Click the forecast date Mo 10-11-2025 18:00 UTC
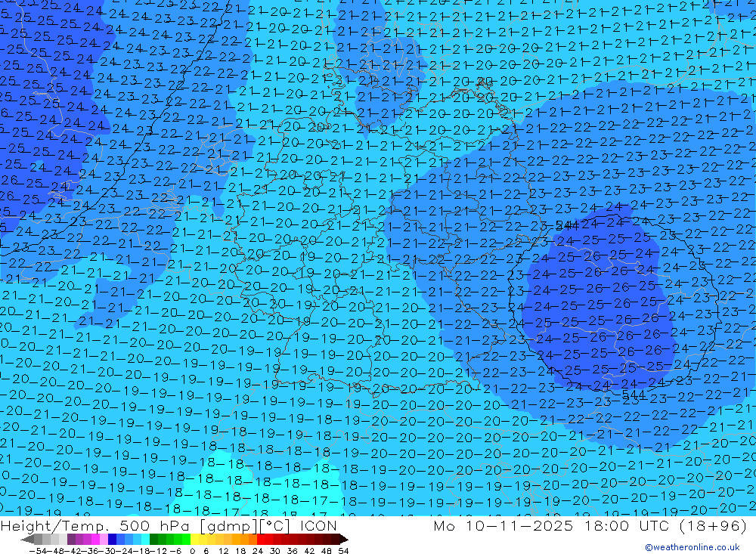Screen dimensions: 756x554 [553, 525]
